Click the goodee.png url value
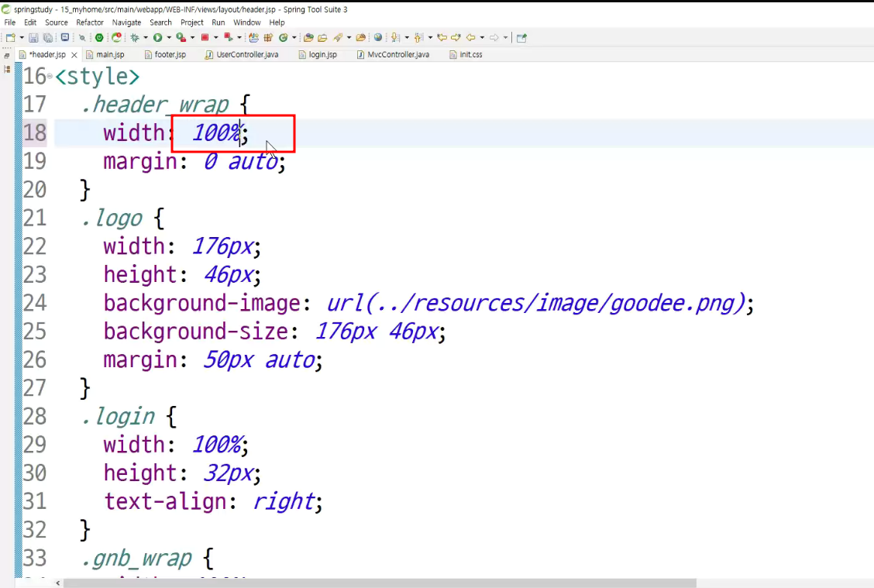Image resolution: width=874 pixels, height=588 pixels. [x=535, y=303]
